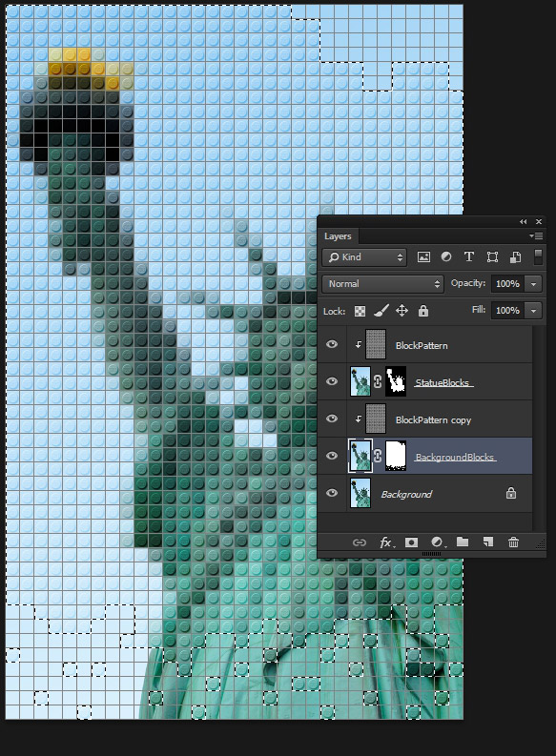
Task: Click the Opacity 100% value field
Action: (507, 284)
